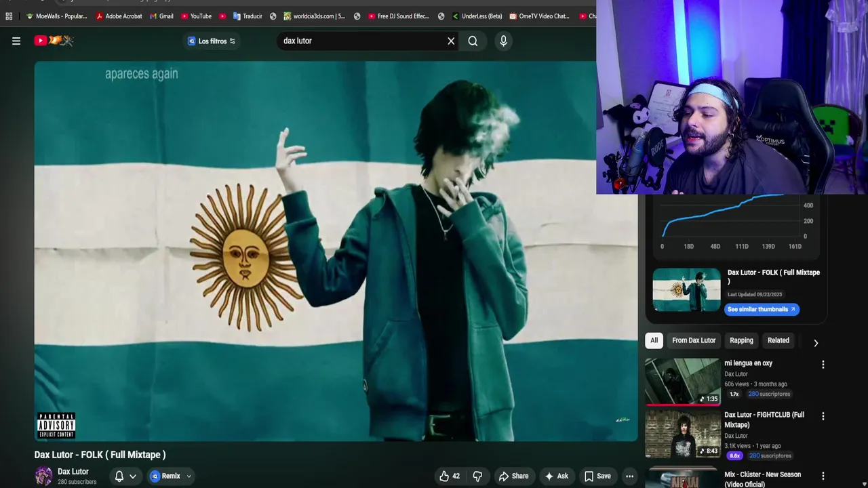The image size is (868, 488).
Task: Open the OmeTV Video Chat bookmark
Action: point(539,16)
